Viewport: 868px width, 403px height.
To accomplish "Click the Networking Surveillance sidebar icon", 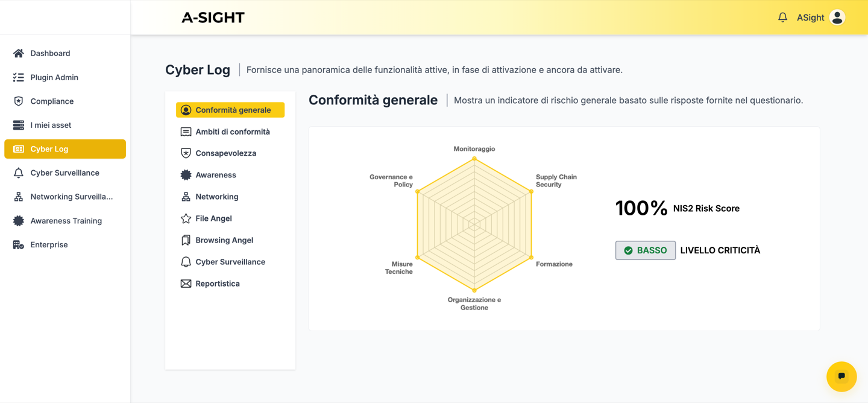I will 19,197.
